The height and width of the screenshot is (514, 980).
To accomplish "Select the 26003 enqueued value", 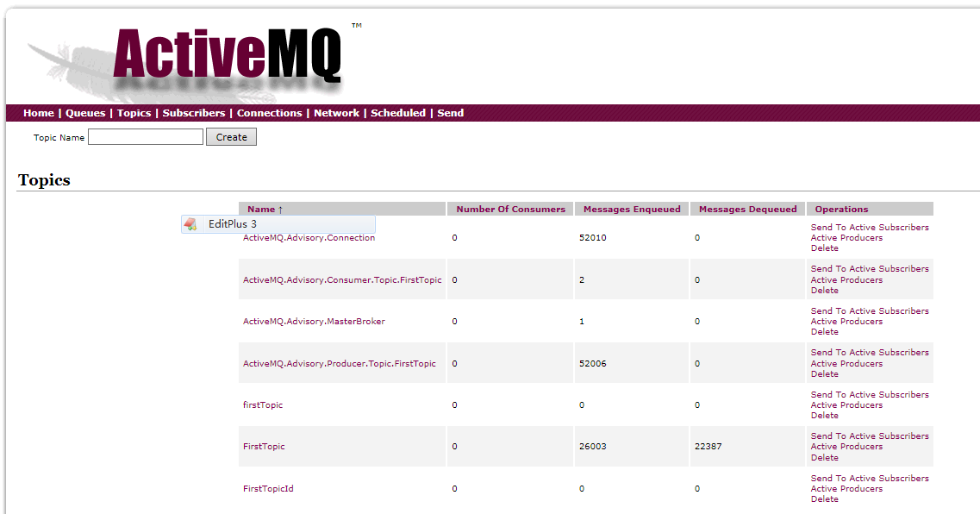I will pos(592,447).
